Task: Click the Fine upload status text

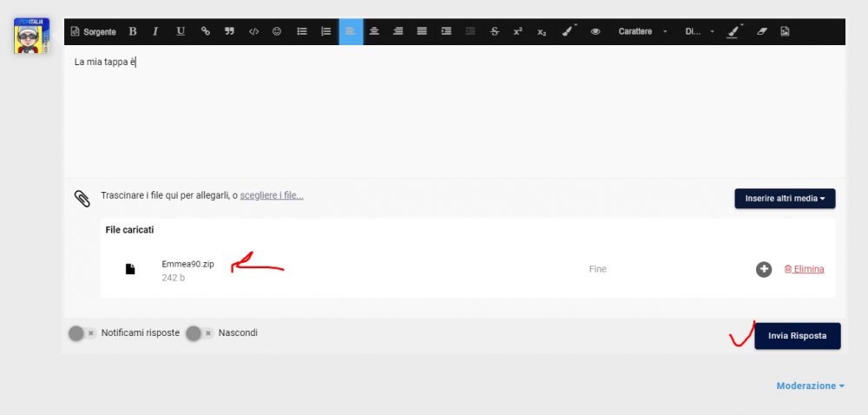Action: tap(598, 269)
